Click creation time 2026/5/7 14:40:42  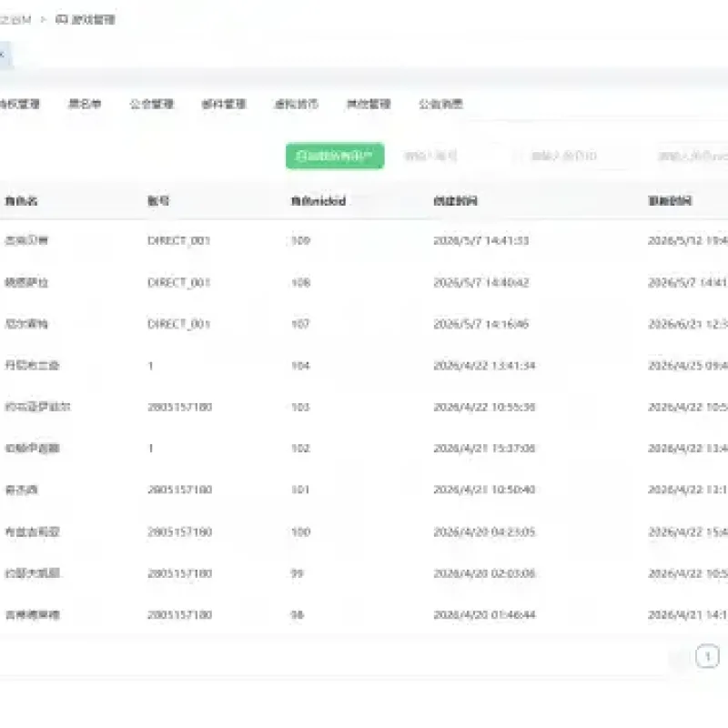(481, 282)
